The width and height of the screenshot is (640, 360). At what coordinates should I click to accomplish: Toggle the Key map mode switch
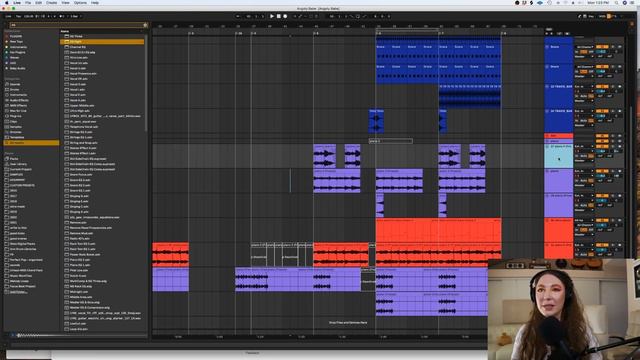click(591, 16)
